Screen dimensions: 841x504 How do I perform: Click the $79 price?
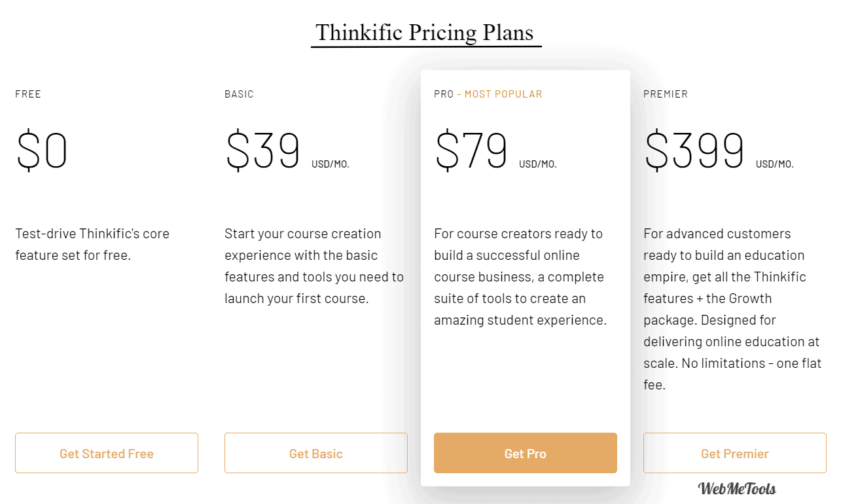pyautogui.click(x=471, y=151)
